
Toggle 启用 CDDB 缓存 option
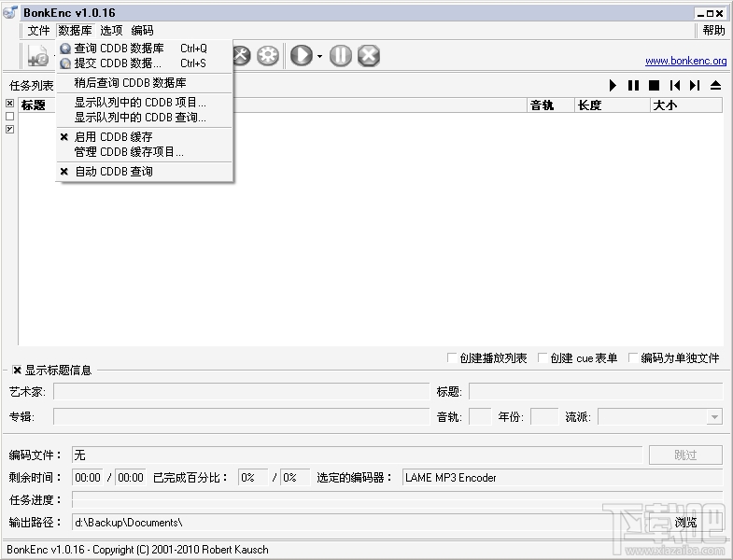pos(145,137)
